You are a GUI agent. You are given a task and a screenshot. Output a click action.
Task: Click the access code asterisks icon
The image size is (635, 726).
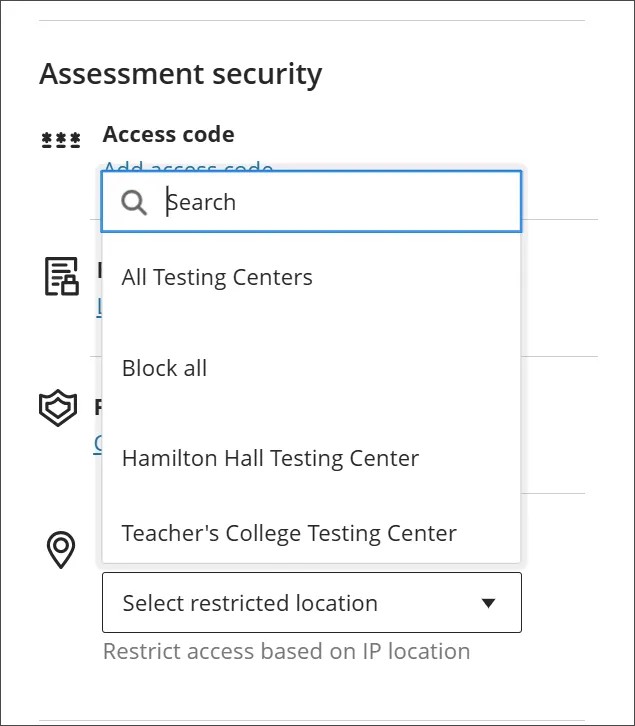coord(61,140)
